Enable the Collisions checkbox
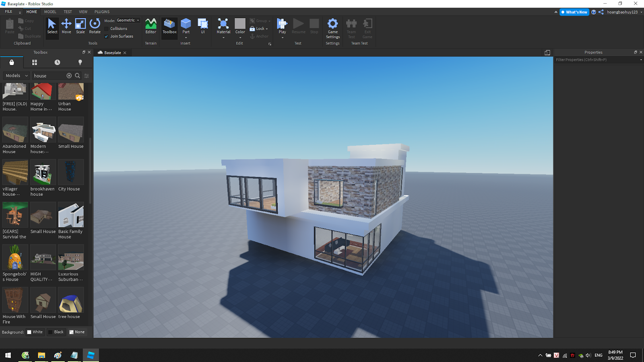The width and height of the screenshot is (644, 362). (x=107, y=29)
